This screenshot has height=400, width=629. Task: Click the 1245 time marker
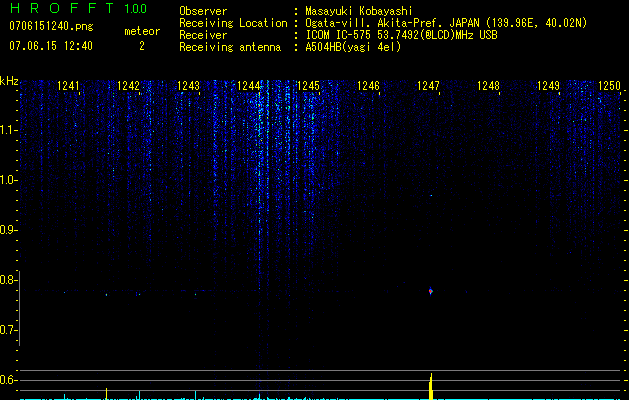click(308, 85)
